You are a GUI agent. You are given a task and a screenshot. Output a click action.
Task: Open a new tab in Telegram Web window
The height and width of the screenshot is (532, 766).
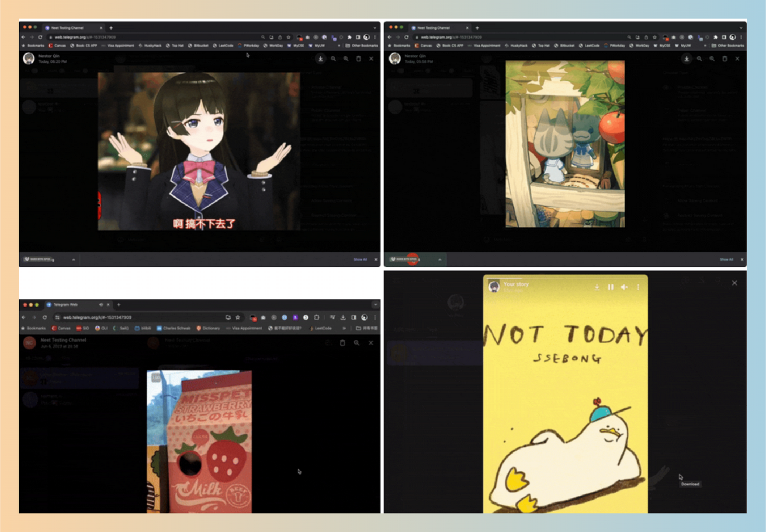click(x=119, y=305)
